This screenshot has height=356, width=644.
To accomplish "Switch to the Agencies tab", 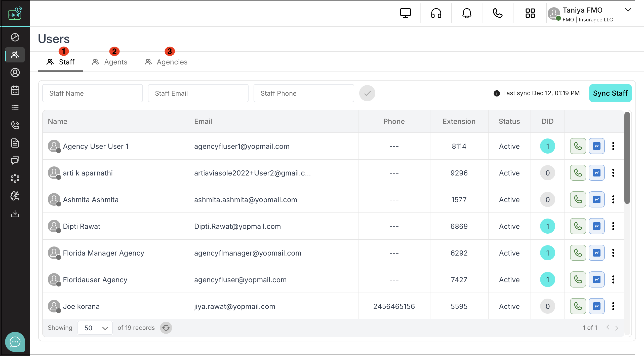I will [166, 62].
